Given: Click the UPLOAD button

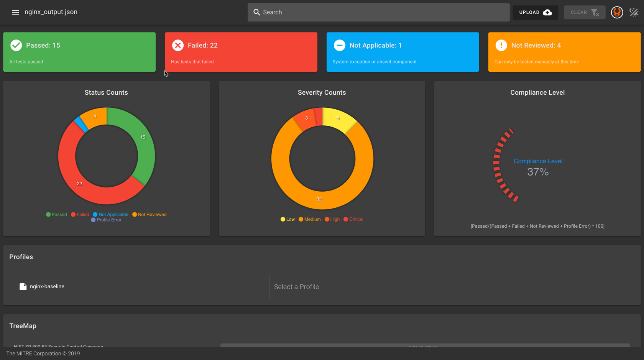Looking at the screenshot, I should click(535, 12).
